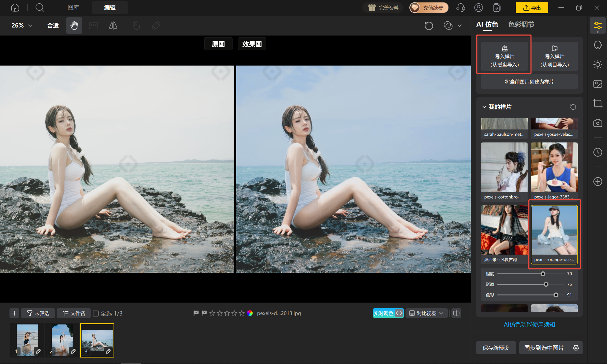Screen dimensions: 607x364
Task: Click the 保存新预设 button
Action: [x=496, y=348]
